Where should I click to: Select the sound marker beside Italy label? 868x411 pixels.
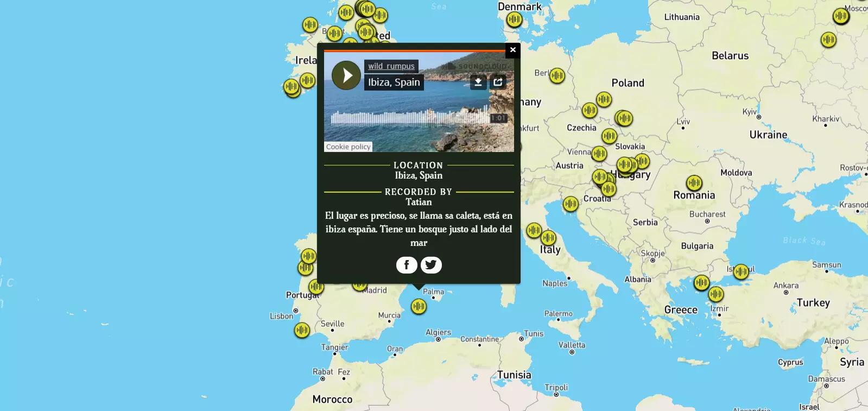[548, 237]
